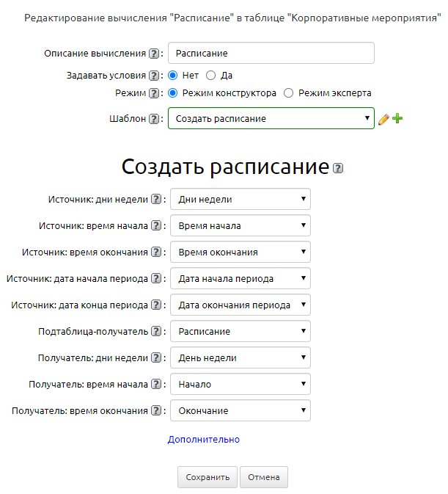Viewport: 448px width, 494px height.
Task: Open help icon for Источник: дата конца периода
Action: 156,305
